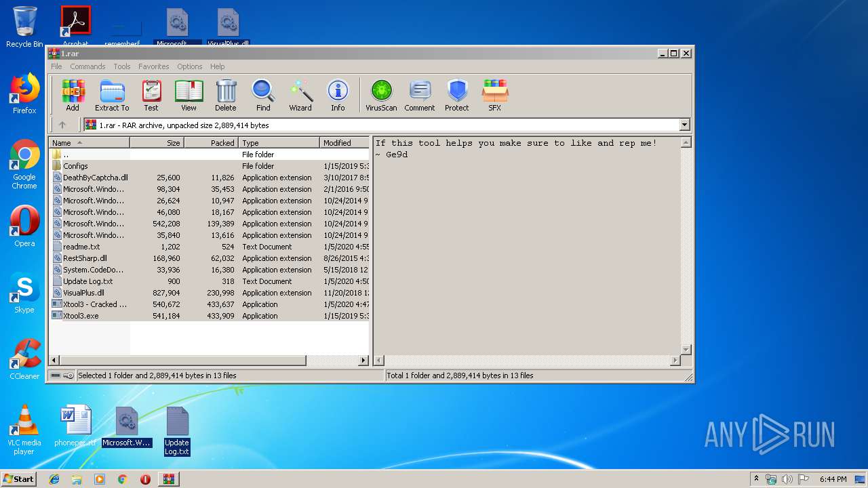Open the Commands menu
This screenshot has height=488, width=868.
click(x=87, y=66)
